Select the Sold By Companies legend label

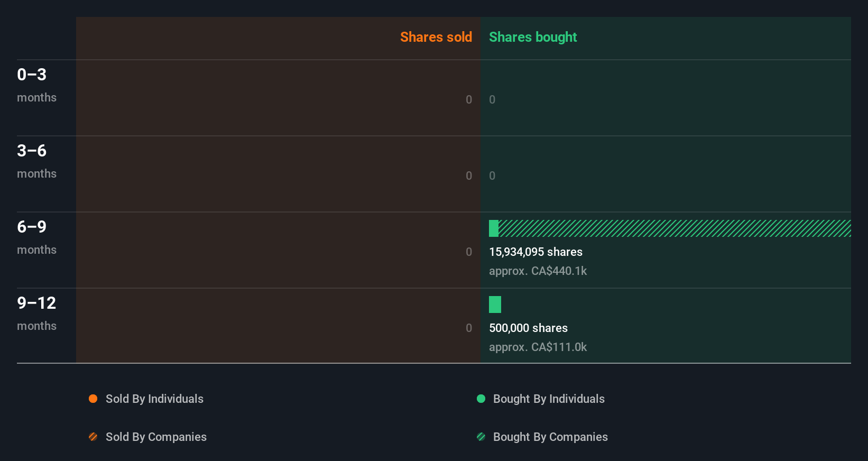tap(156, 437)
